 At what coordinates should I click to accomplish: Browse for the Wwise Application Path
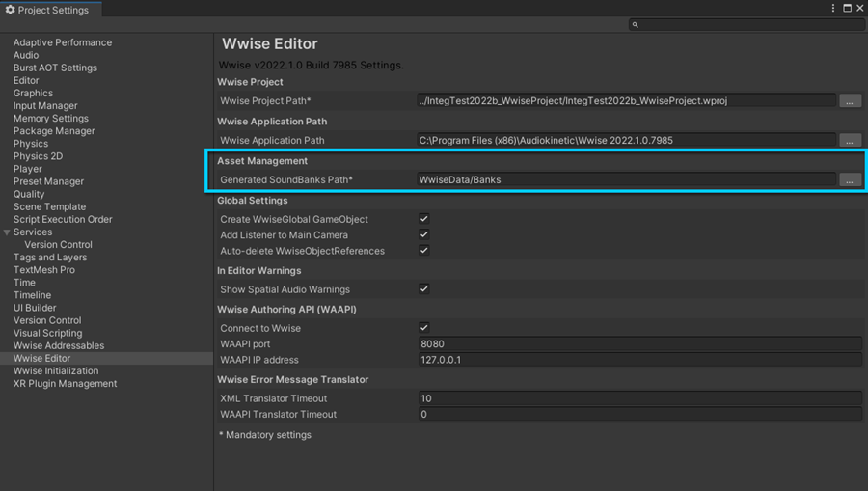849,140
